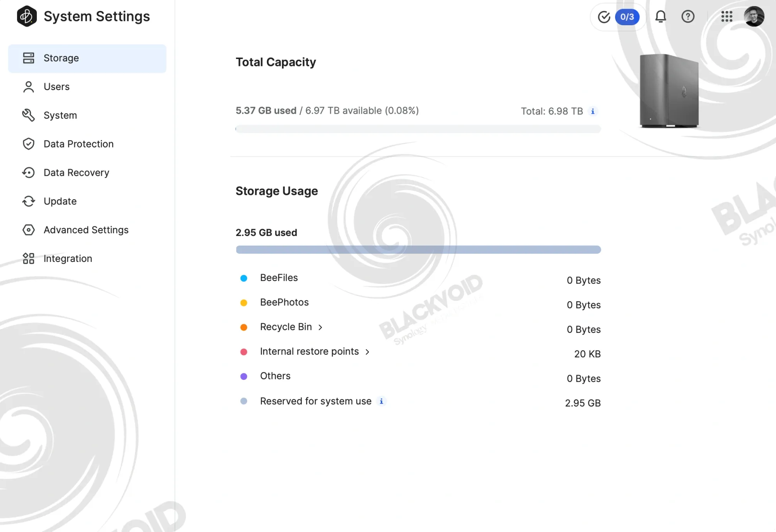This screenshot has height=532, width=776.
Task: Open the notifications bell
Action: [660, 17]
